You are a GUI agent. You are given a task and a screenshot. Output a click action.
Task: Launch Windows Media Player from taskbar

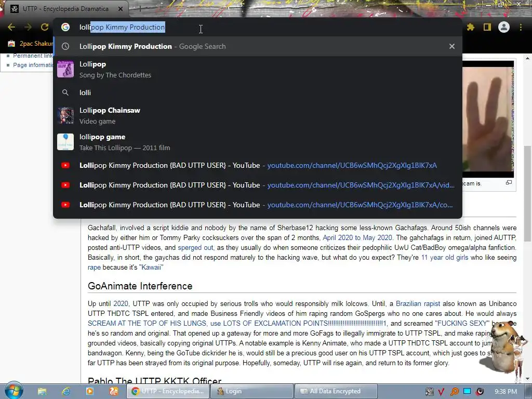tap(89, 392)
